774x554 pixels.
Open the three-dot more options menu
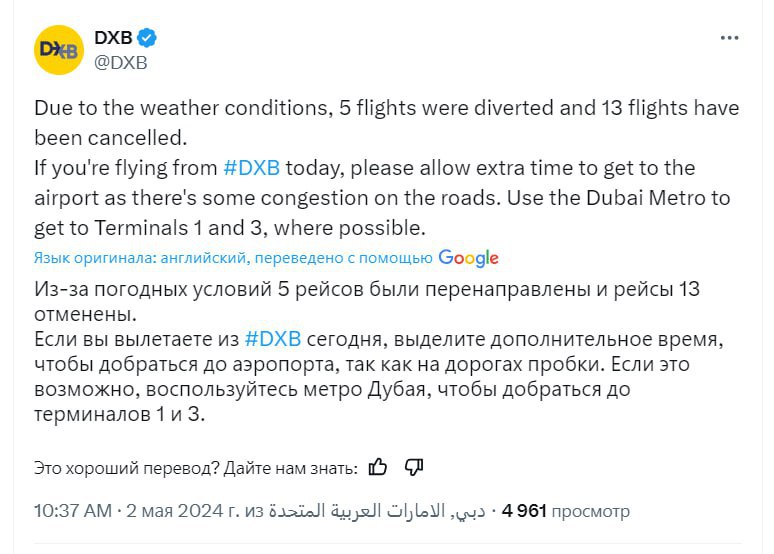730,38
